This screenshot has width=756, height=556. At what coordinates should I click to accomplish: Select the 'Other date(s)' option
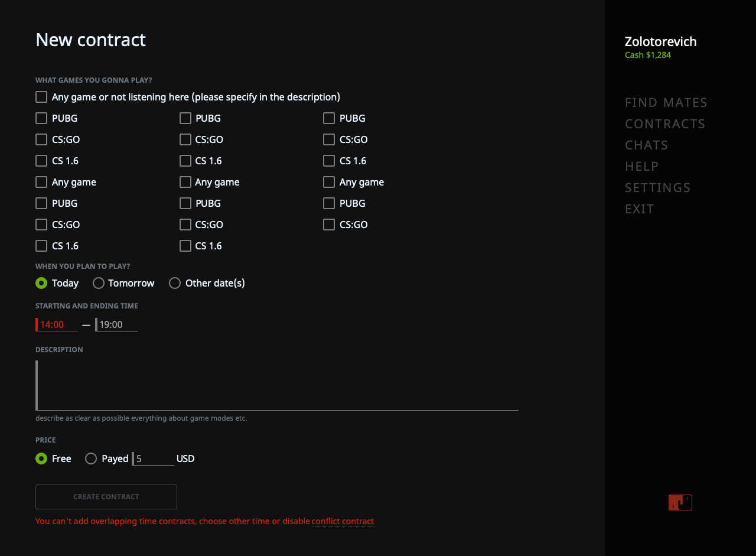(x=175, y=283)
